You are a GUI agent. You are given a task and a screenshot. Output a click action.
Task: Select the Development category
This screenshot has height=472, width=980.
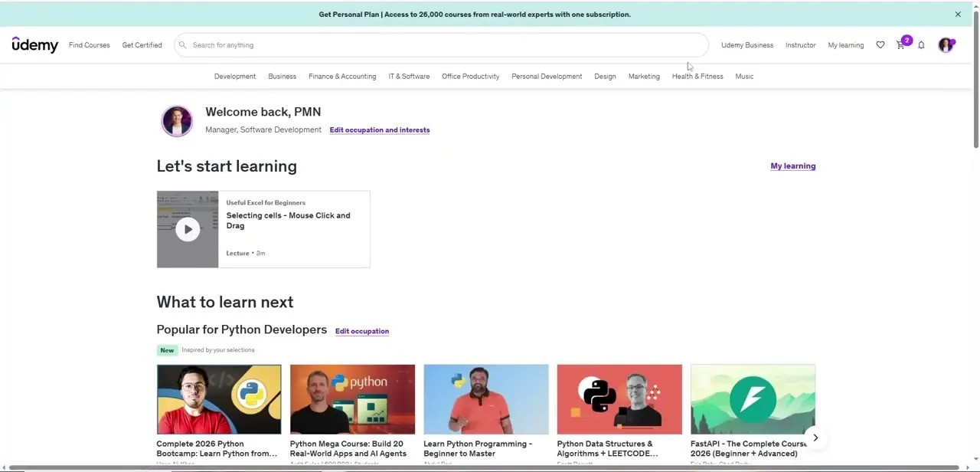(235, 77)
